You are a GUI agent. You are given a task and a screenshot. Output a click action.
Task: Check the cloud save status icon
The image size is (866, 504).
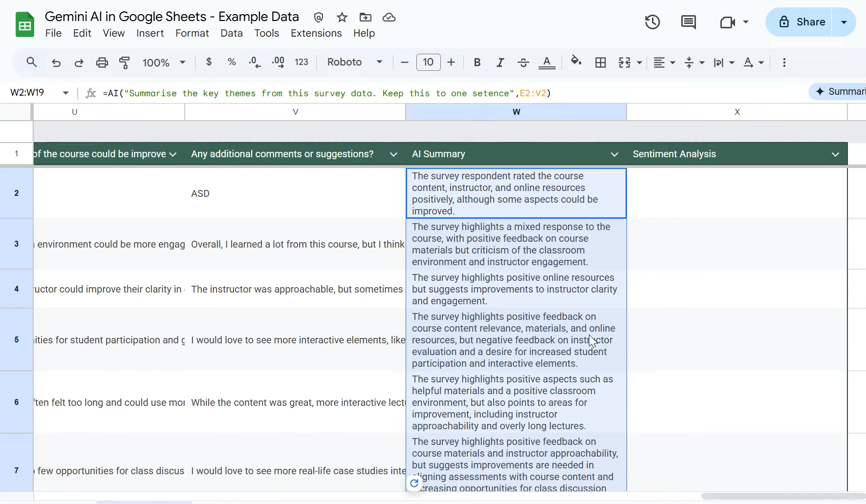click(x=389, y=18)
